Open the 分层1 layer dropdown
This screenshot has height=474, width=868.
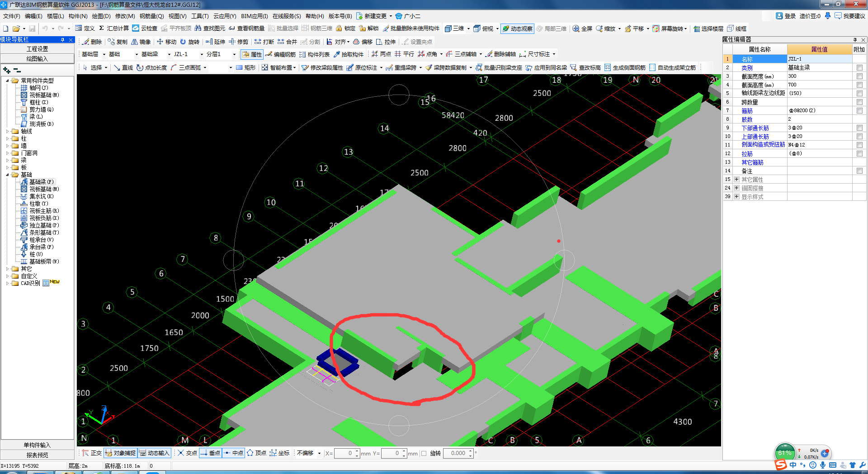(234, 54)
